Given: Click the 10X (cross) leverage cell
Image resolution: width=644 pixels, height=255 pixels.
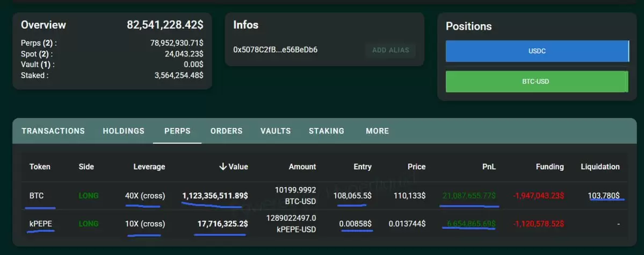Looking at the screenshot, I should click(x=145, y=224).
